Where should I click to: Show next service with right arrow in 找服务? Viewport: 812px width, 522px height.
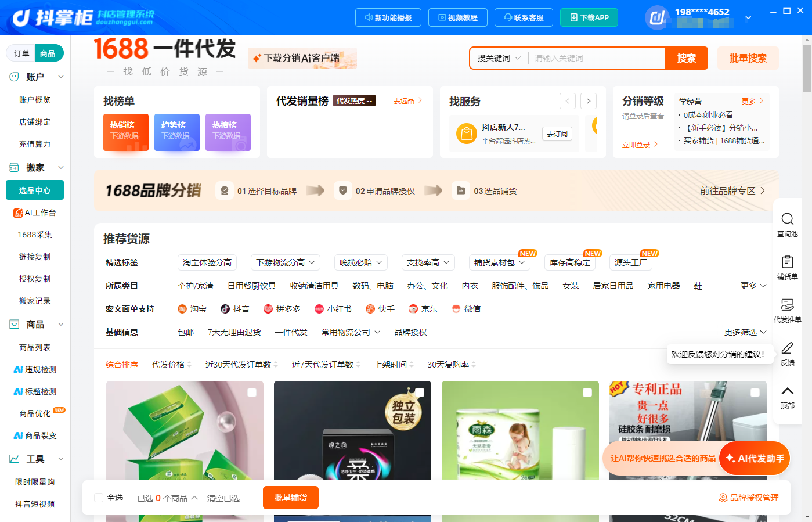click(589, 101)
